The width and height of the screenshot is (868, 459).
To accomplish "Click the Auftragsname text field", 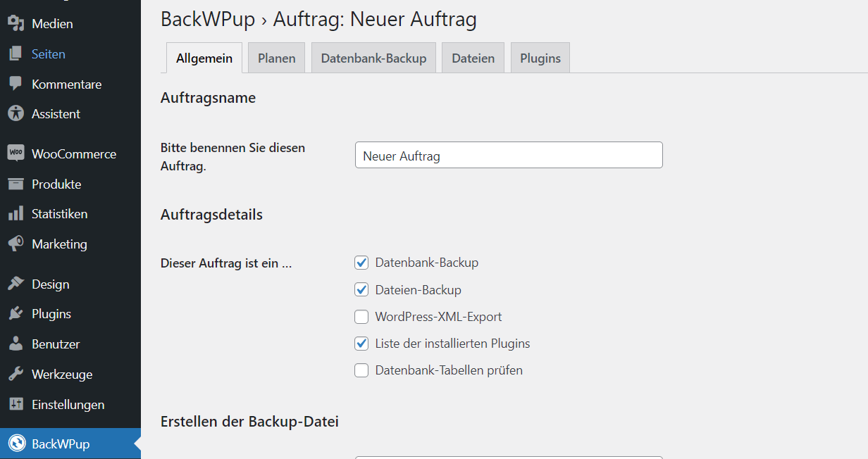I will pos(509,155).
